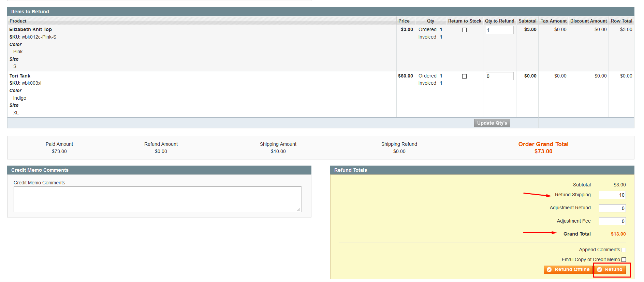The height and width of the screenshot is (282, 644).
Task: Submit using the Refund button text
Action: click(613, 270)
